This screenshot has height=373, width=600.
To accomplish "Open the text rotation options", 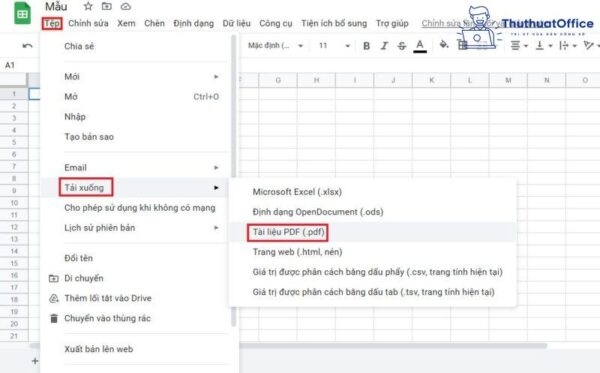I will click(591, 46).
